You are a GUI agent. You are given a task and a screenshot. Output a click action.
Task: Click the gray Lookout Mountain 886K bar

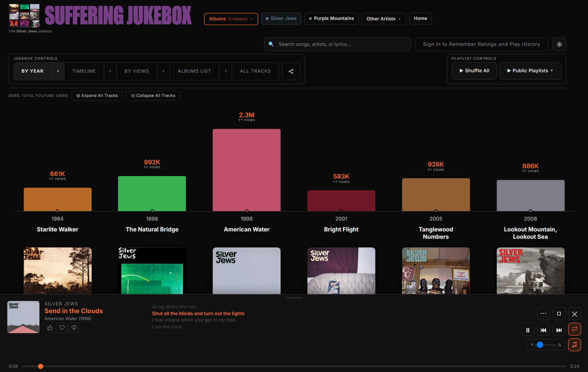click(531, 196)
